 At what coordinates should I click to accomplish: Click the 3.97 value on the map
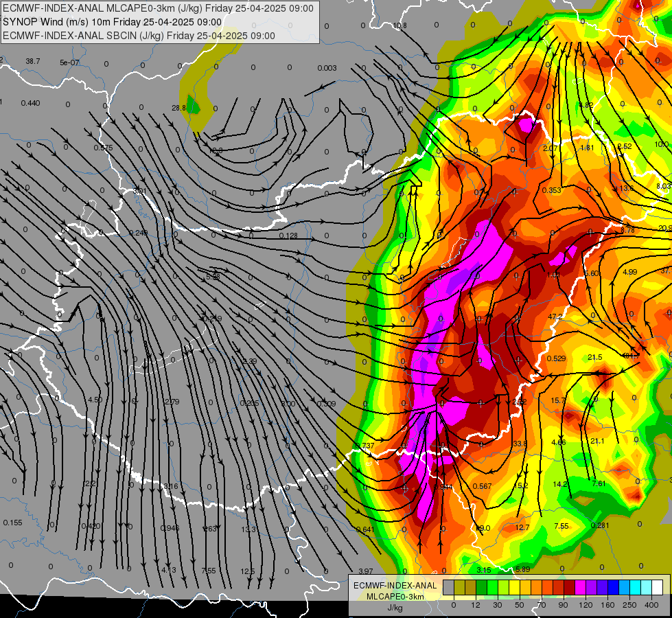pyautogui.click(x=366, y=571)
